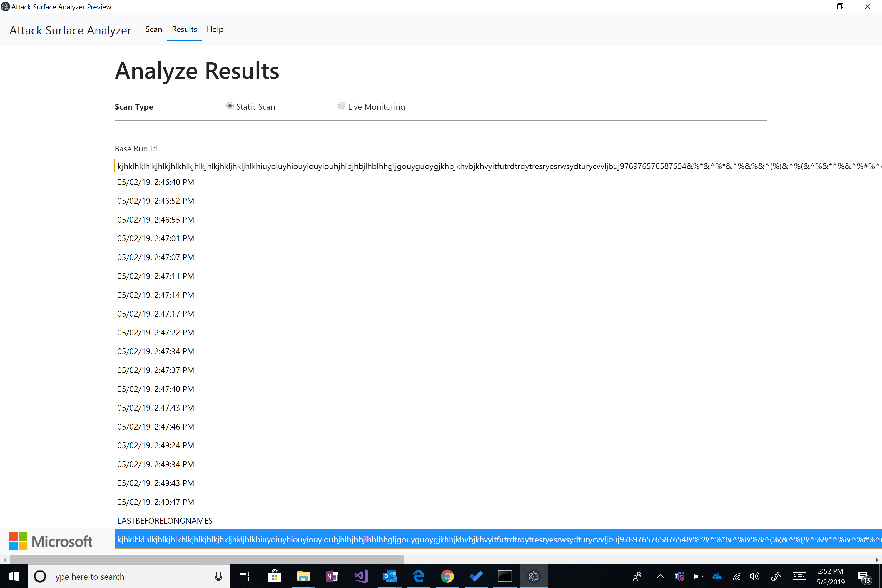Select the Static Scan radio button
This screenshot has height=588, width=882.
pyautogui.click(x=230, y=106)
